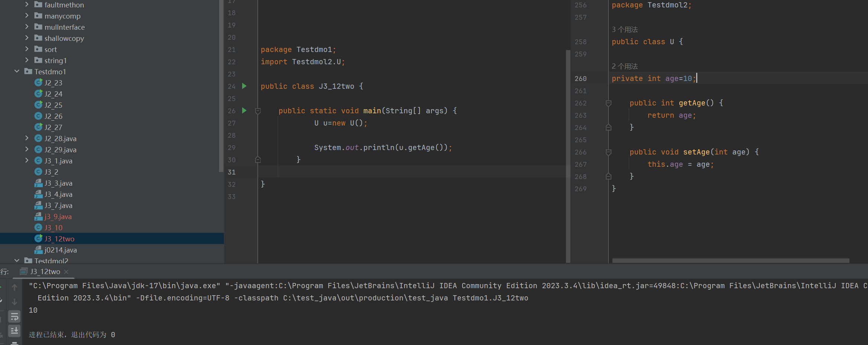868x345 pixels.
Task: Click console output value 10
Action: (33, 310)
